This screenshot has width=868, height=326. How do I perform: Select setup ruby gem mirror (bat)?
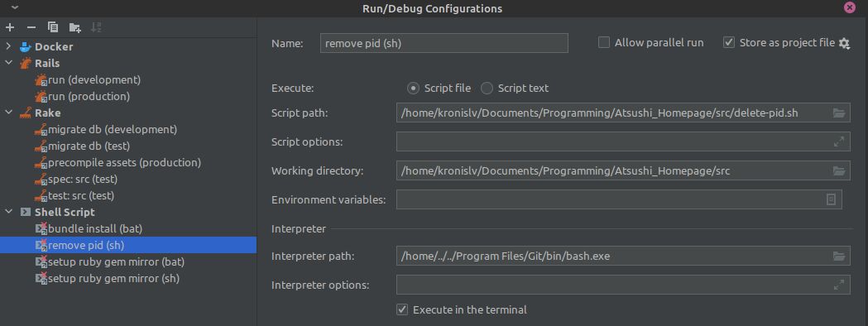click(x=116, y=261)
